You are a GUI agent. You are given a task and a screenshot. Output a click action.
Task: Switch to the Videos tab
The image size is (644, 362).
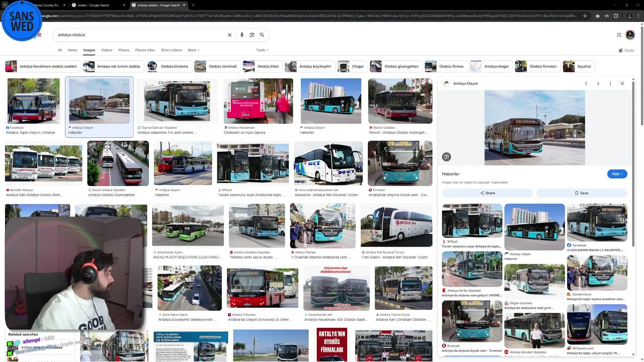(107, 50)
